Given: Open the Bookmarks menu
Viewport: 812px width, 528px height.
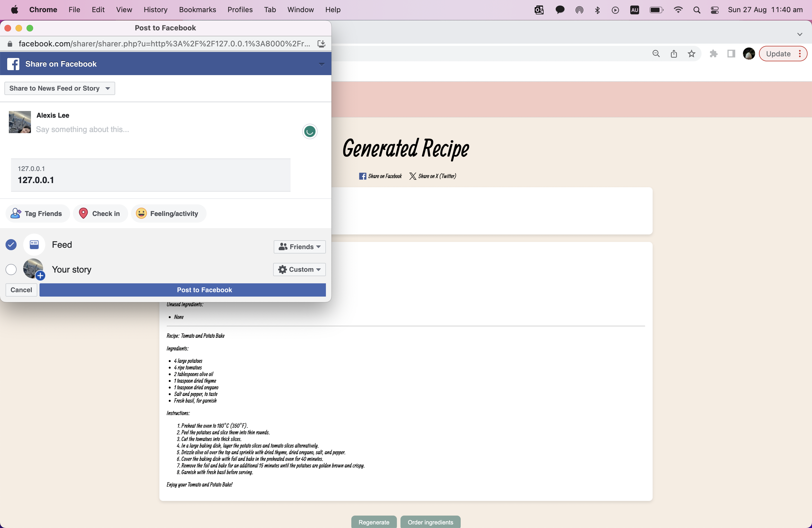Looking at the screenshot, I should tap(197, 10).
